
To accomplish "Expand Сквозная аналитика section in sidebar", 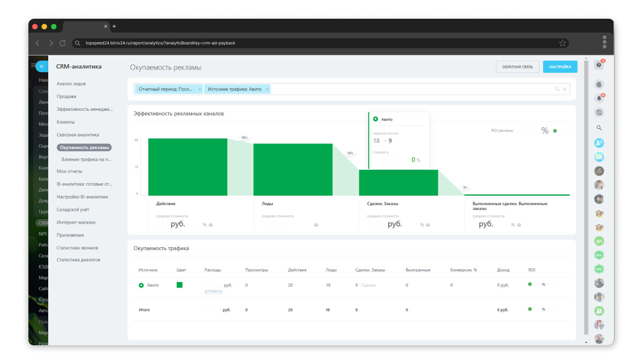I will 78,135.
